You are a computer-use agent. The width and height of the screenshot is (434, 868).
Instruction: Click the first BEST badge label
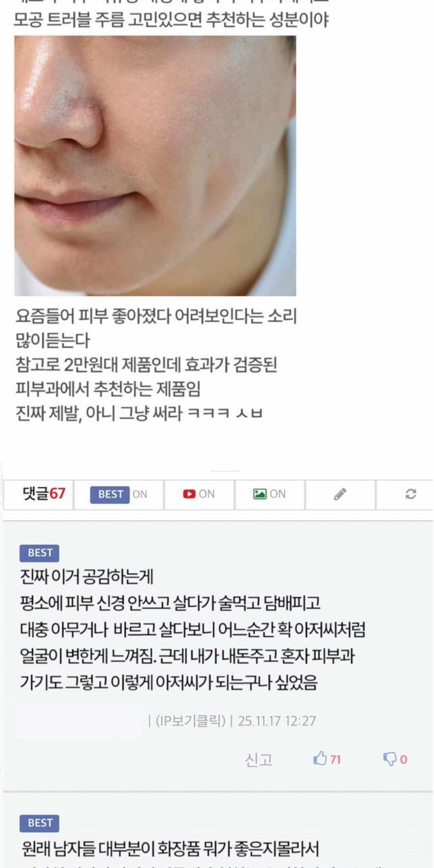tap(39, 553)
